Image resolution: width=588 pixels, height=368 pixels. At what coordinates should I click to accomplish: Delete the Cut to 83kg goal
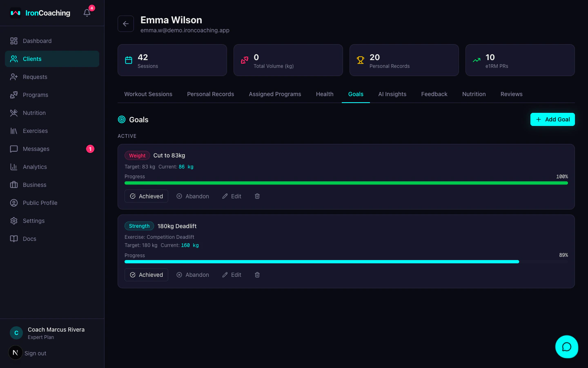tap(257, 196)
